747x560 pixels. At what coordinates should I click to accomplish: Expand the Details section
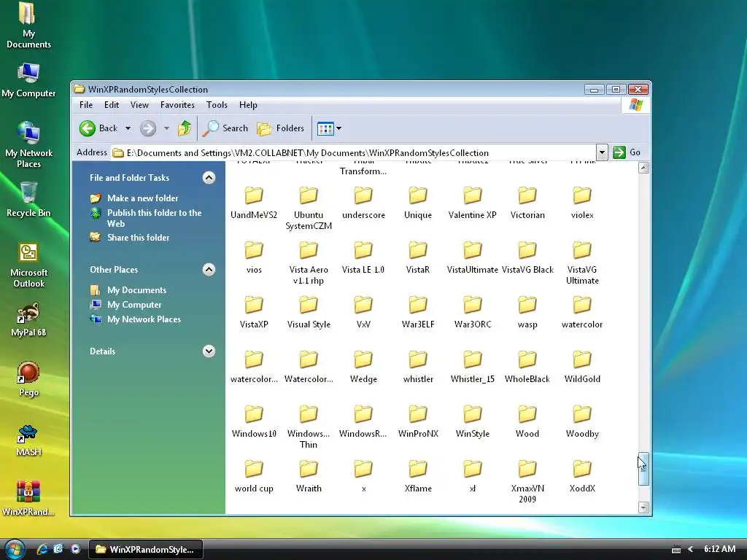[x=209, y=351]
